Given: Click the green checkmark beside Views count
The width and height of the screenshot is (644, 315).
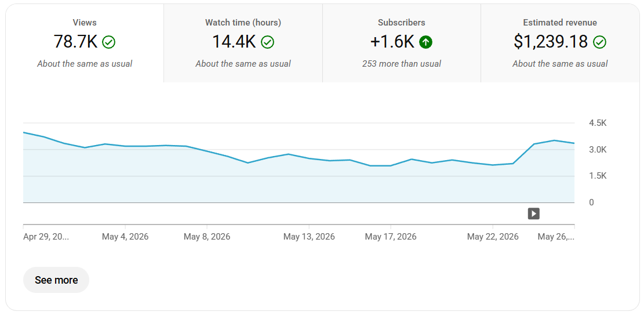Looking at the screenshot, I should tap(109, 42).
